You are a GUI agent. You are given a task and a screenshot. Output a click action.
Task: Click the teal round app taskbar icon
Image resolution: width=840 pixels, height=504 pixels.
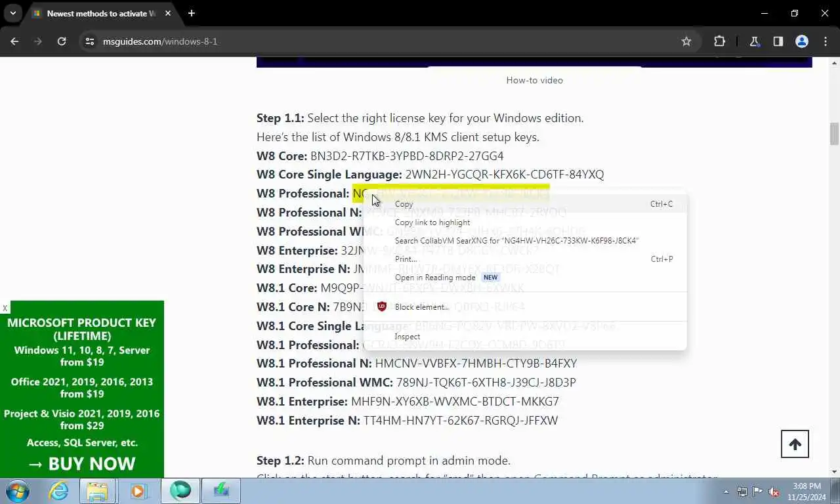pyautogui.click(x=180, y=490)
